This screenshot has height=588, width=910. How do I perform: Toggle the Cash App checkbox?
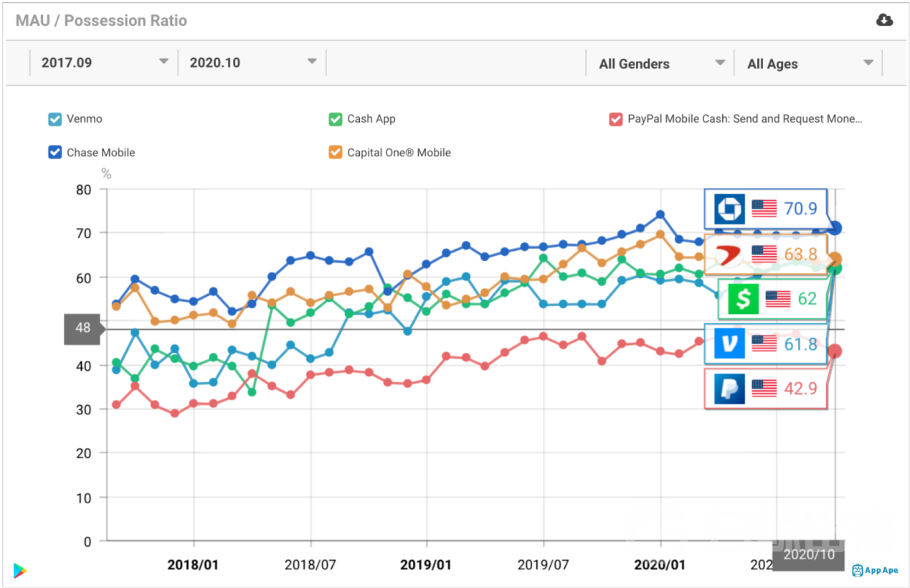coord(336,119)
